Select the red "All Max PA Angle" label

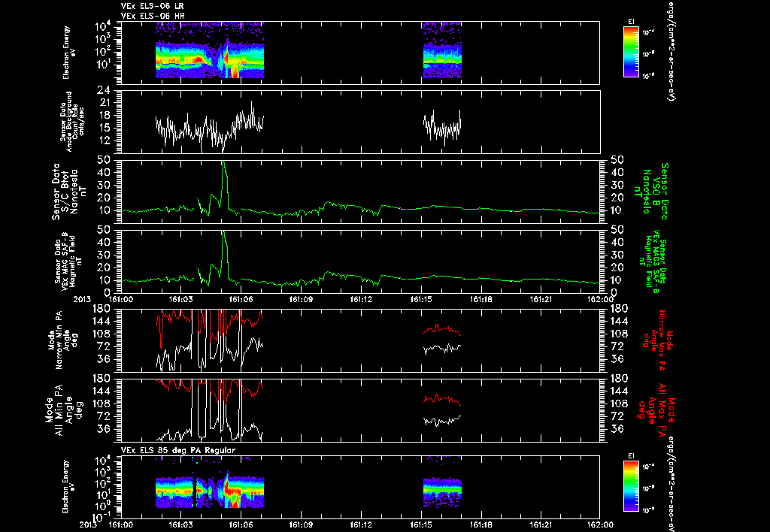657,410
